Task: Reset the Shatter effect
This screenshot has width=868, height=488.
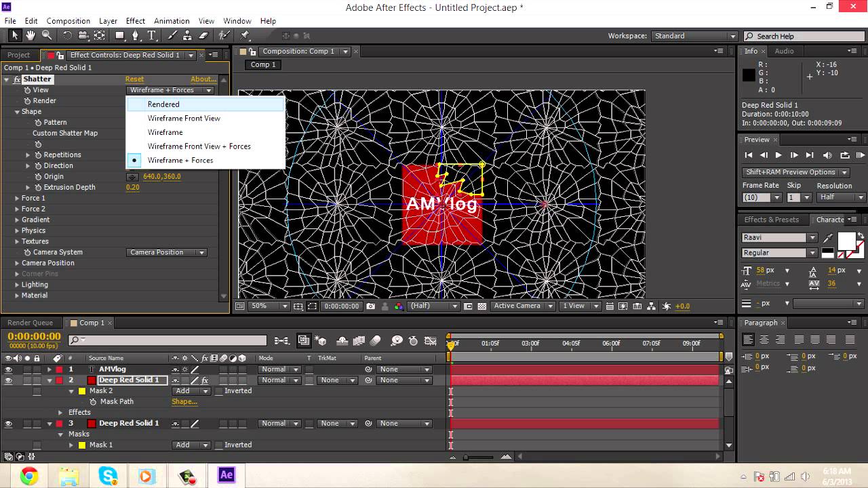Action: click(x=134, y=79)
